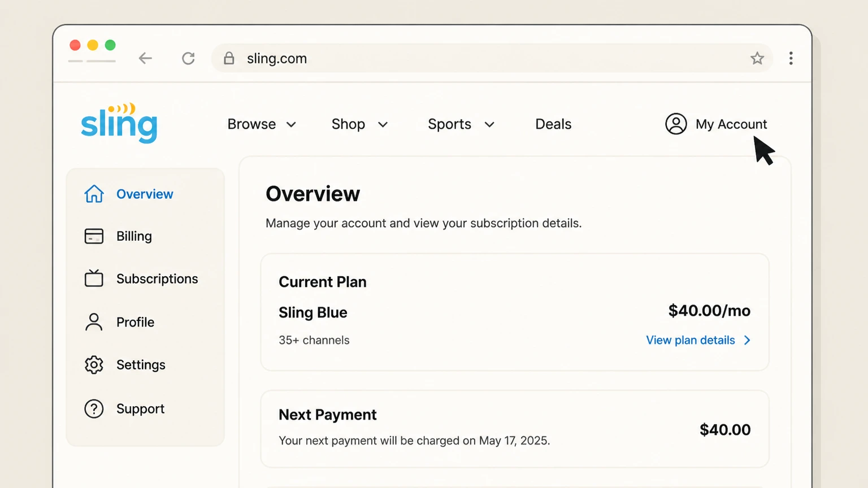Viewport: 868px width, 488px height.
Task: Open the browser three-dot menu
Action: pyautogui.click(x=791, y=58)
